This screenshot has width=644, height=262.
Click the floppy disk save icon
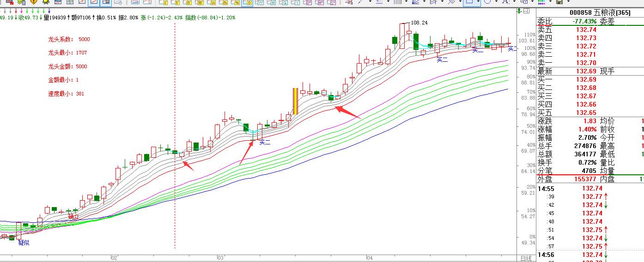click(560, 2)
